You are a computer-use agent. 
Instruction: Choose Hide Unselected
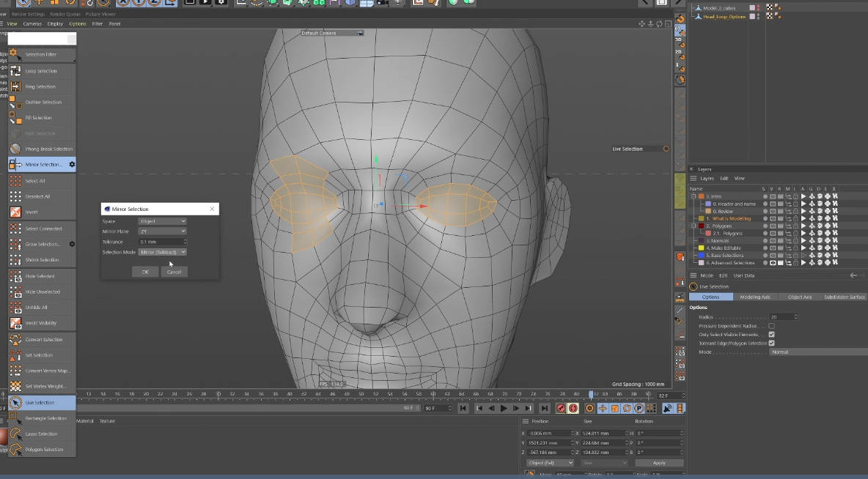point(42,292)
